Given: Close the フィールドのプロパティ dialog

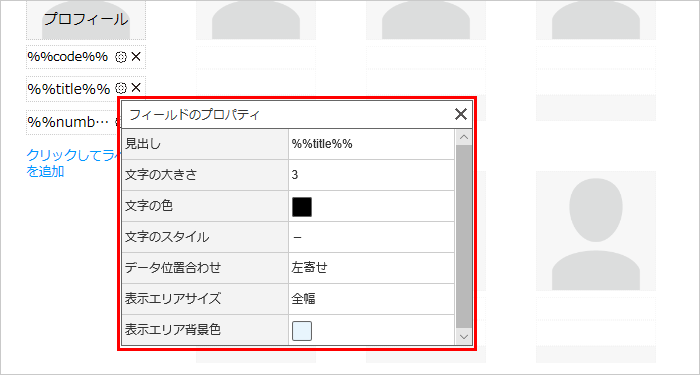Looking at the screenshot, I should click(x=460, y=115).
